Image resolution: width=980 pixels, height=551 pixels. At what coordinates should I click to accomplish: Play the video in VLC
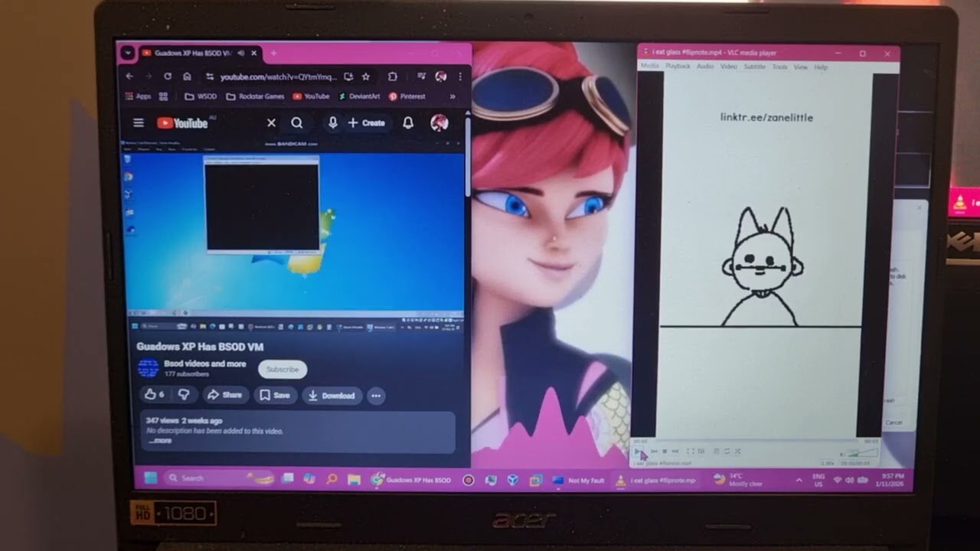tap(637, 452)
